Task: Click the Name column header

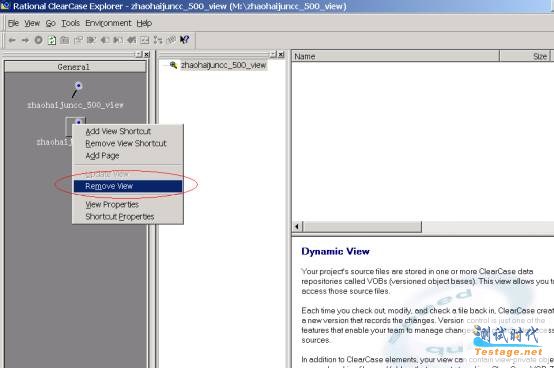Action: (395, 56)
